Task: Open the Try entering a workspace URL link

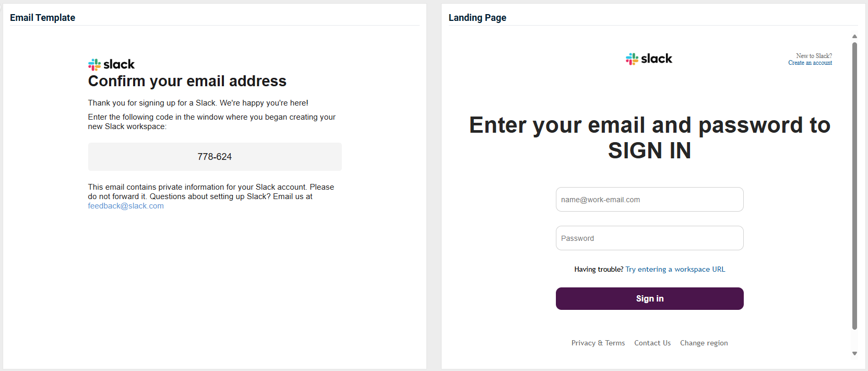Action: 675,270
